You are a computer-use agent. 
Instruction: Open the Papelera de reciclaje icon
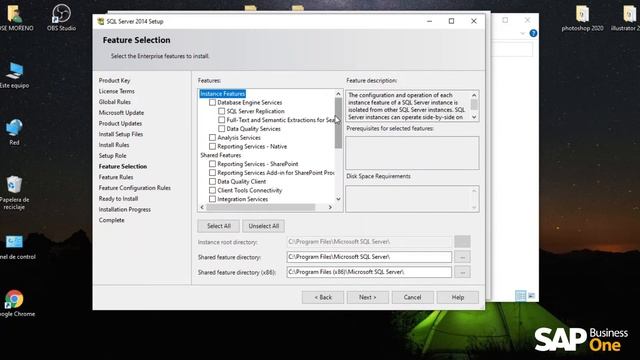(14, 192)
